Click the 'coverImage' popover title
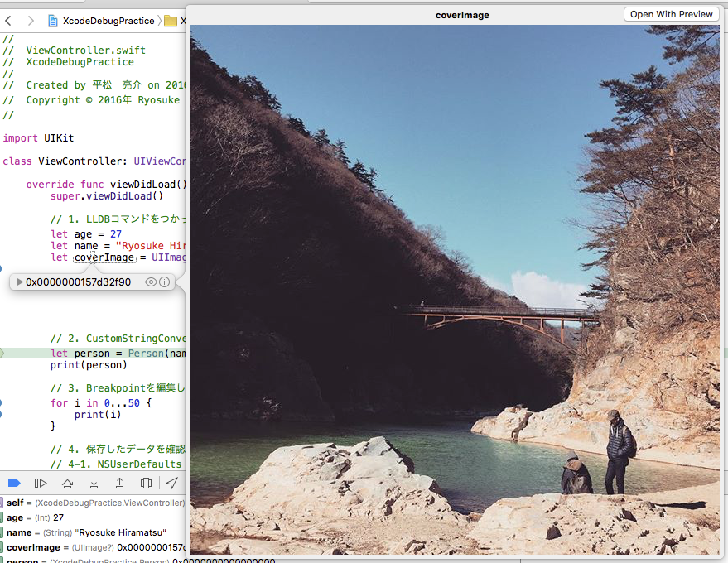 click(462, 15)
